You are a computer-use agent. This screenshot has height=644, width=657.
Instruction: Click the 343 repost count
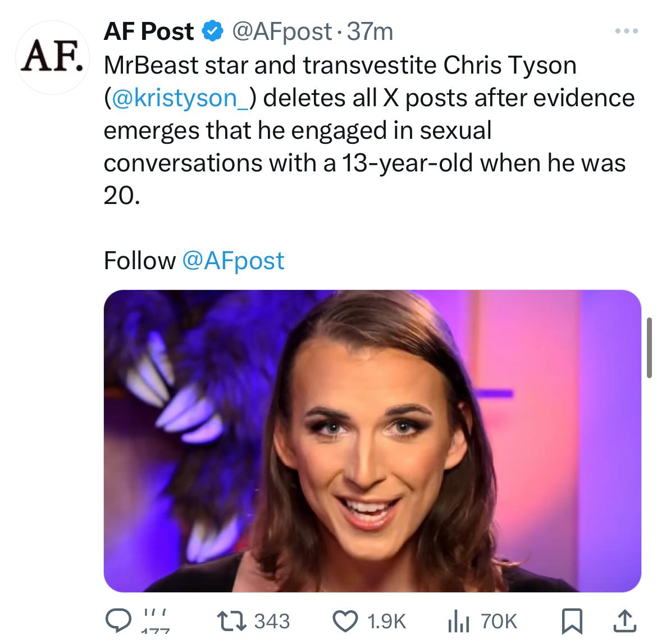click(x=272, y=621)
